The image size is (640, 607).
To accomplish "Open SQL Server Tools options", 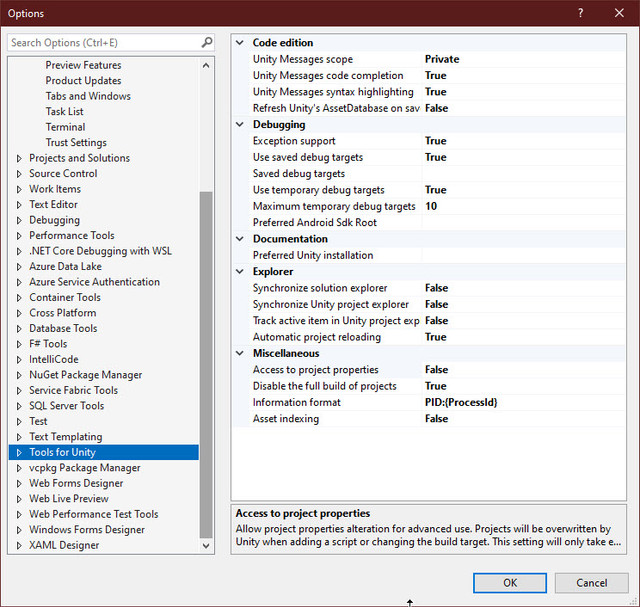I will [x=67, y=406].
